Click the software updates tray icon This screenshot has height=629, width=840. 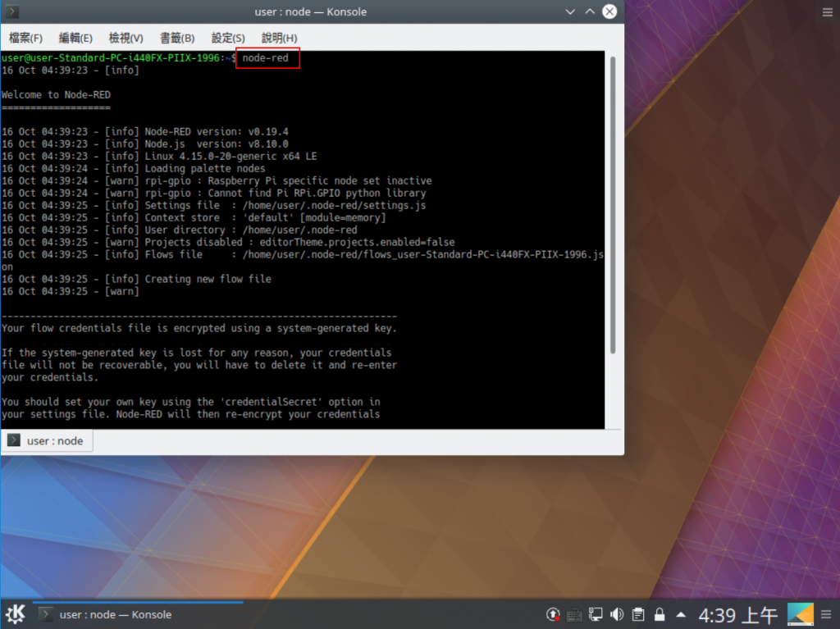click(x=553, y=614)
